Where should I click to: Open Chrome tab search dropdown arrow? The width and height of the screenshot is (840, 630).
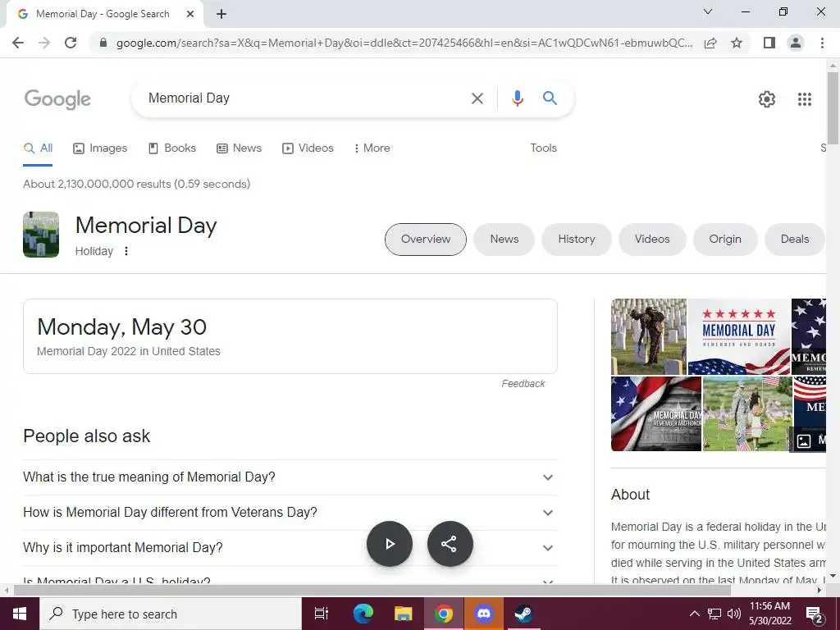pyautogui.click(x=708, y=11)
